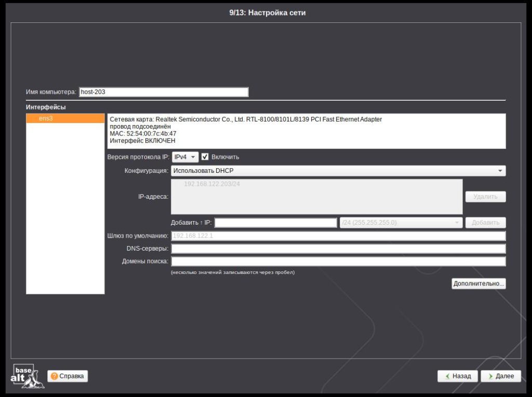Click the 9/13 Настройка сети title
Screen dimensions: 532x397
point(267,12)
